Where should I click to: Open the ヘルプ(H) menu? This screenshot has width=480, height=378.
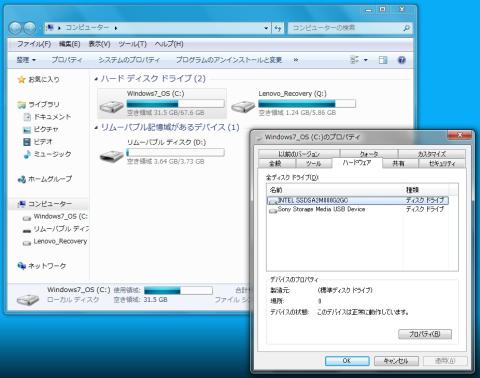coord(169,44)
